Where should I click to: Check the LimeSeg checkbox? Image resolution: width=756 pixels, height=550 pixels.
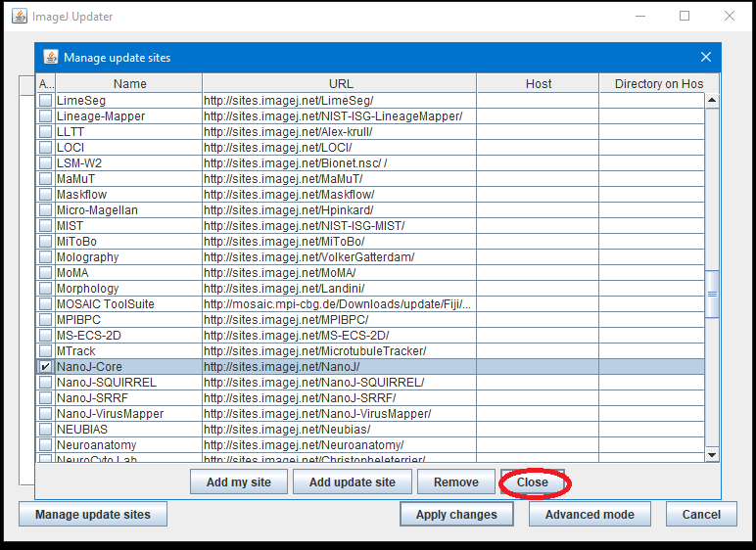coord(45,101)
